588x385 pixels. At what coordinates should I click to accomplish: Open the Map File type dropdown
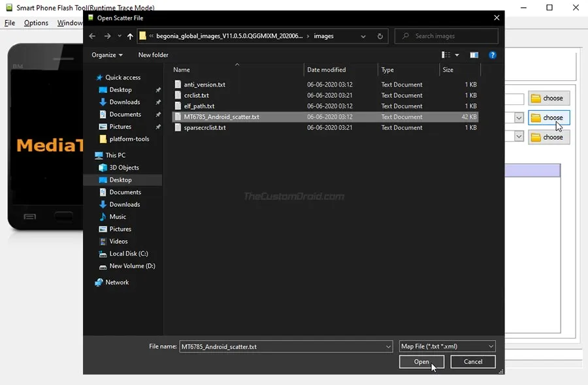[491, 346]
